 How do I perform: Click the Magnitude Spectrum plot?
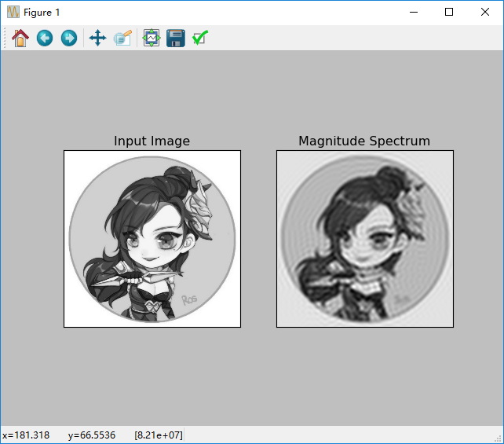tap(365, 239)
